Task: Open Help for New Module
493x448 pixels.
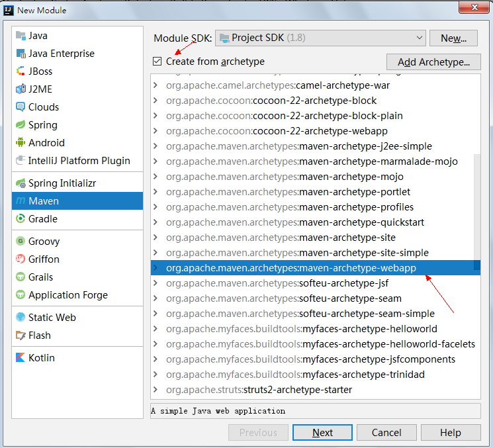Action: click(x=451, y=433)
